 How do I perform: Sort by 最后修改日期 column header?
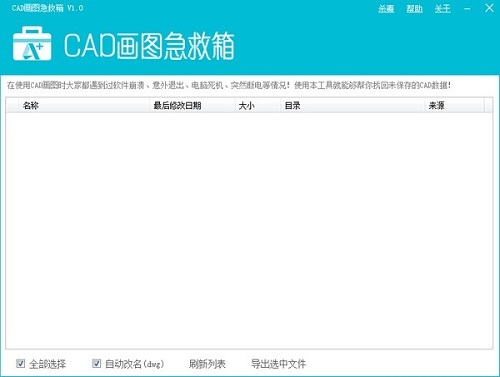pyautogui.click(x=192, y=106)
